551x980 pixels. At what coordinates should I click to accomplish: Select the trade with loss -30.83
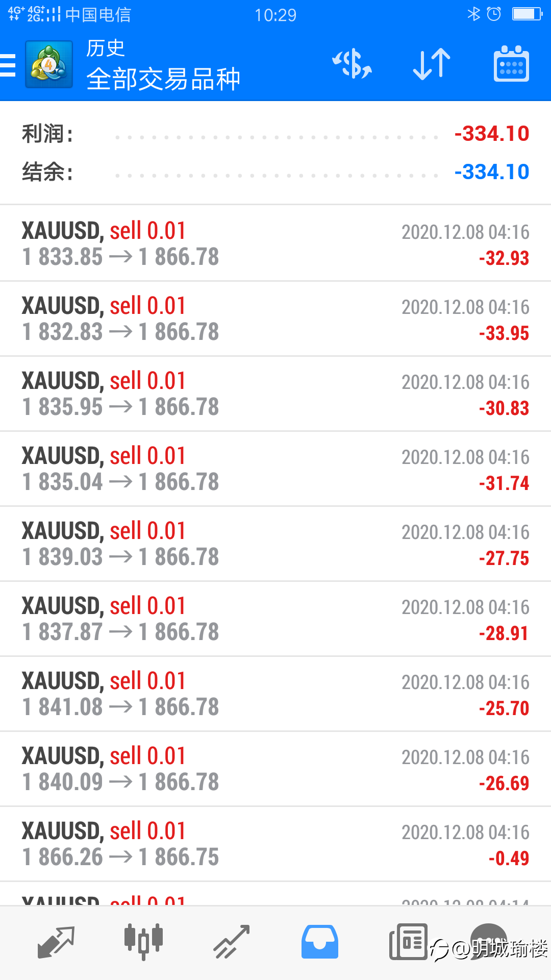pos(275,394)
